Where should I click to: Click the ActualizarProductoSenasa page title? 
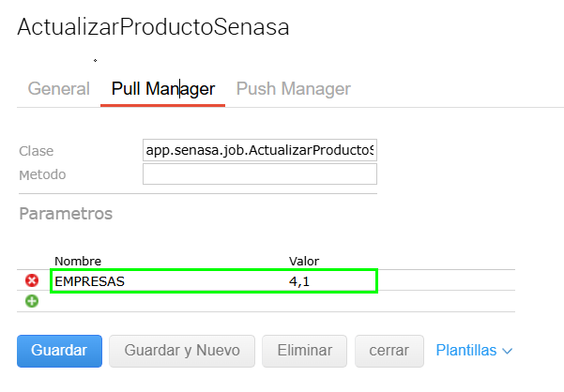153,27
